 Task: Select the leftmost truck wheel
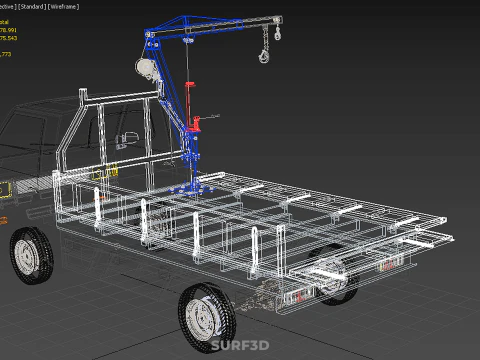tap(31, 255)
